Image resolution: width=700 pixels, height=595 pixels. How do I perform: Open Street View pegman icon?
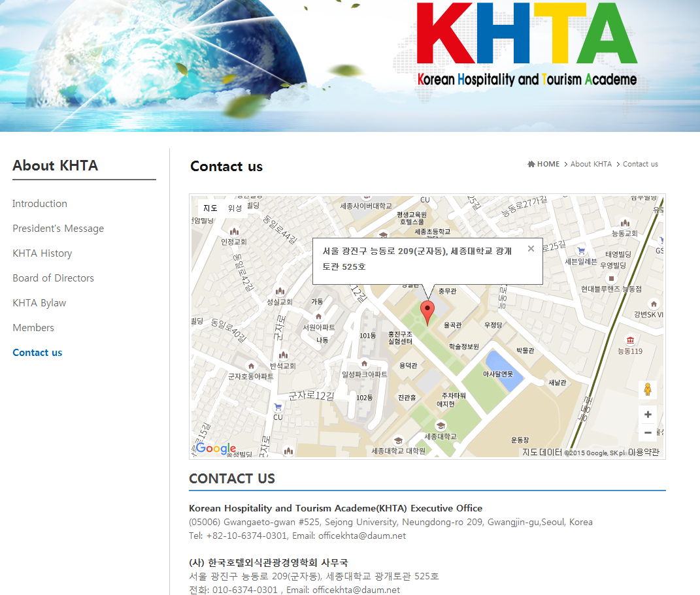(x=648, y=390)
